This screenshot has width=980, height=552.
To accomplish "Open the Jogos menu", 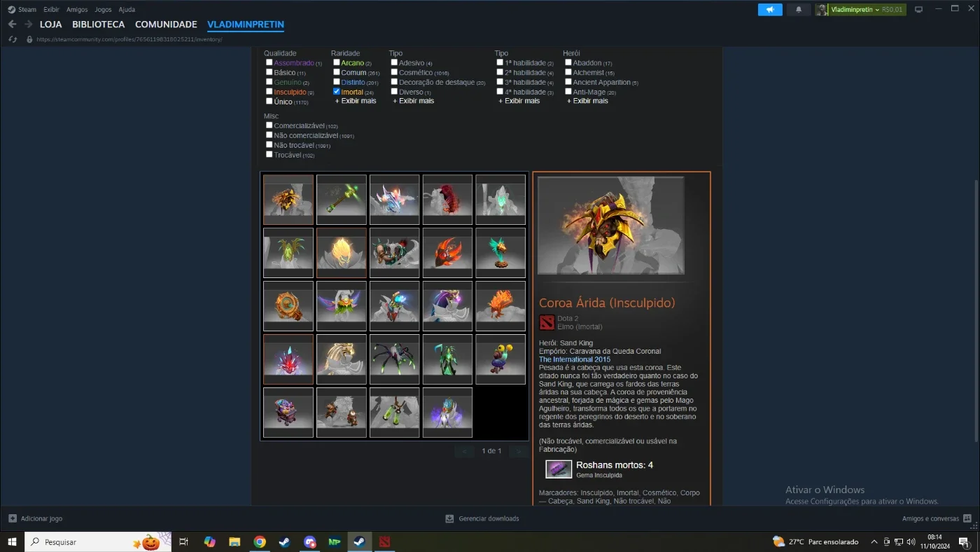I will coord(104,10).
